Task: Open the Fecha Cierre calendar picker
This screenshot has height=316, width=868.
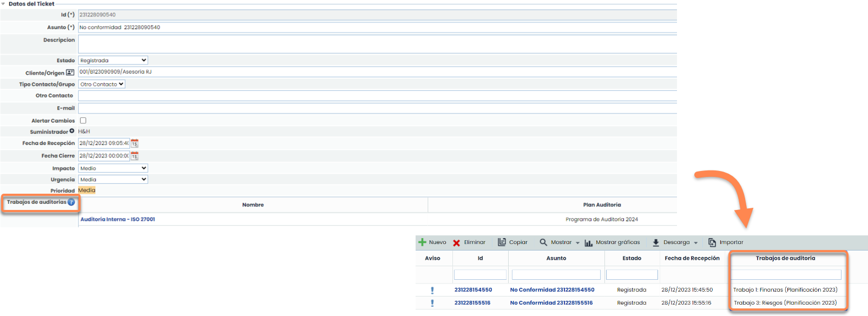Action: pyautogui.click(x=135, y=156)
